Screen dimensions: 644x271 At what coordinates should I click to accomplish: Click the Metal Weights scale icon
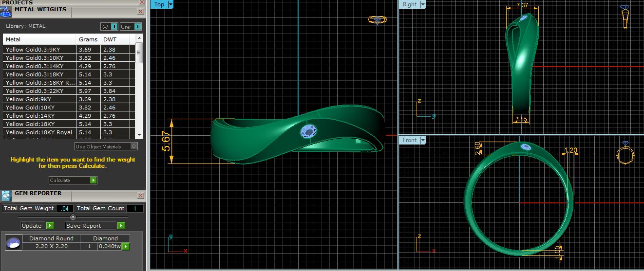[6, 11]
